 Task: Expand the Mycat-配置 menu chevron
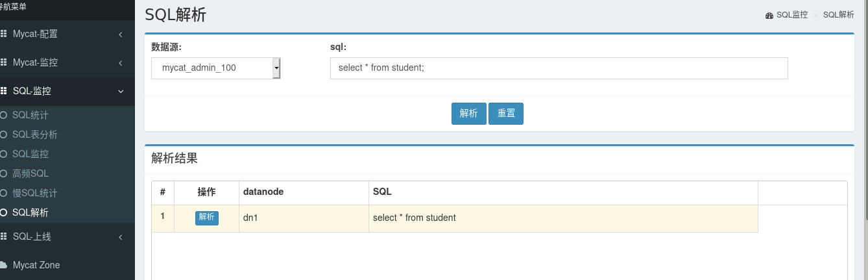121,34
